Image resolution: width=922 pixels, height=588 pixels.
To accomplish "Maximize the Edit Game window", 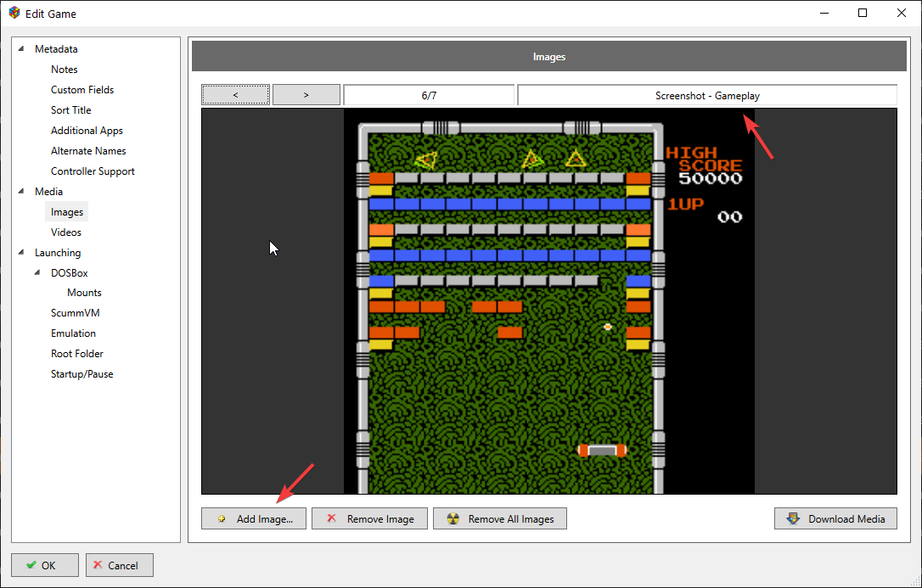I will [x=863, y=13].
